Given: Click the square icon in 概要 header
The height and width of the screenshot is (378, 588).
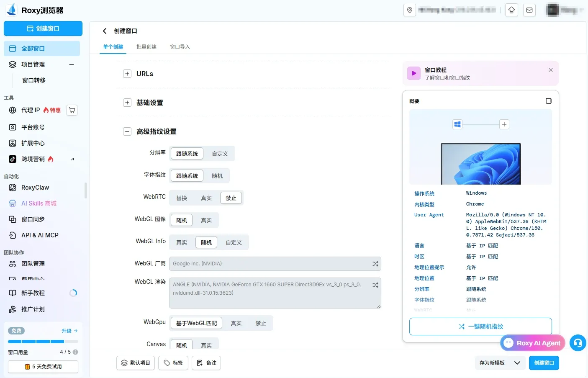Looking at the screenshot, I should [x=549, y=101].
